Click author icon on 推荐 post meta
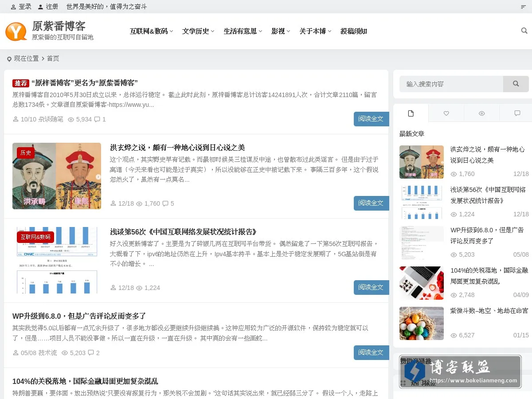Viewport: 532px width, 399px height. (16, 119)
